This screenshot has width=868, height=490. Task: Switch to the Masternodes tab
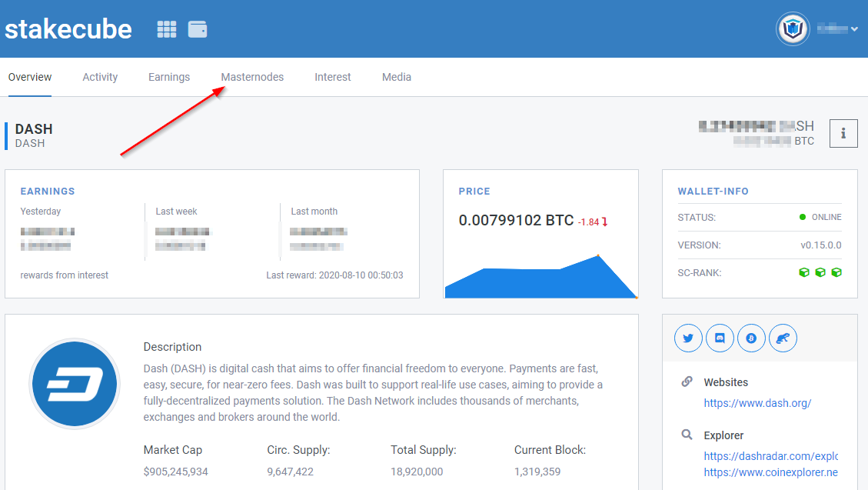tap(252, 77)
